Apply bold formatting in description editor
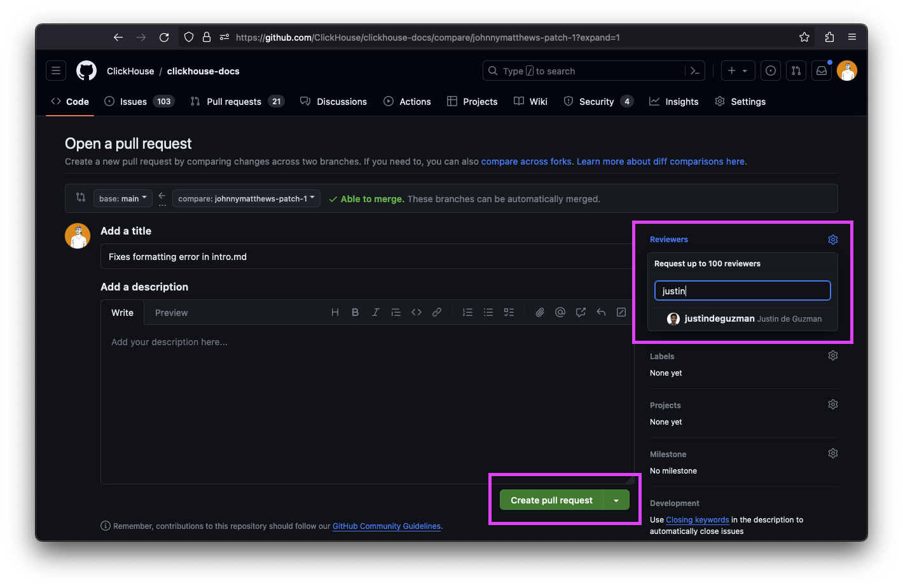Image resolution: width=903 pixels, height=588 pixels. [355, 312]
